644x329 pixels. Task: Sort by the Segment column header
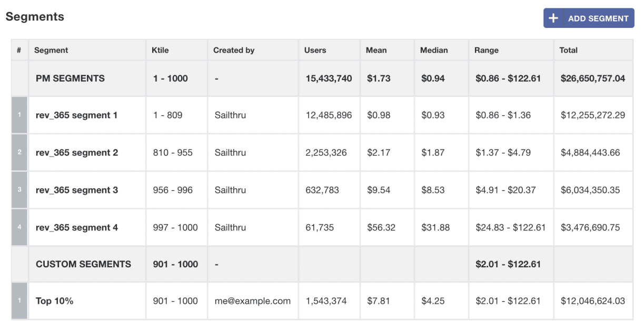[x=51, y=51]
